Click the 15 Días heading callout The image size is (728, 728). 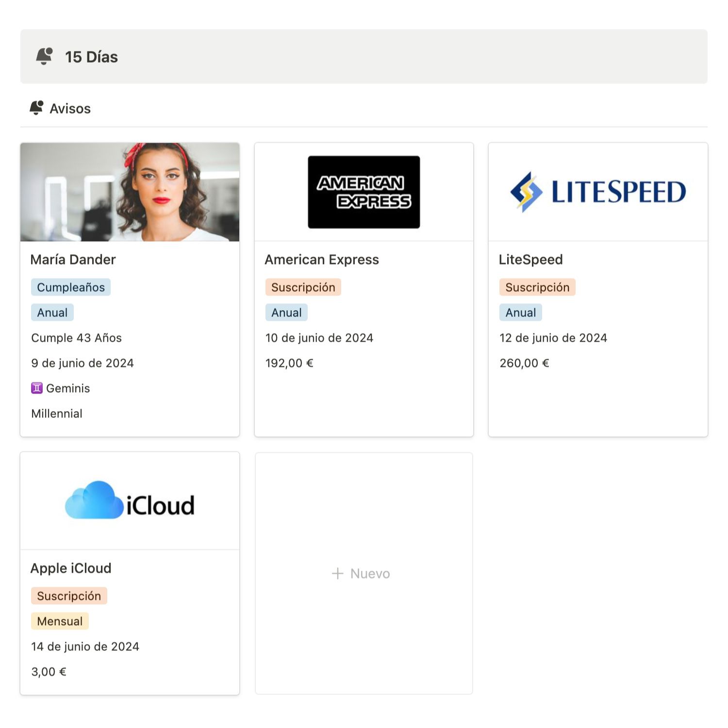tap(364, 56)
